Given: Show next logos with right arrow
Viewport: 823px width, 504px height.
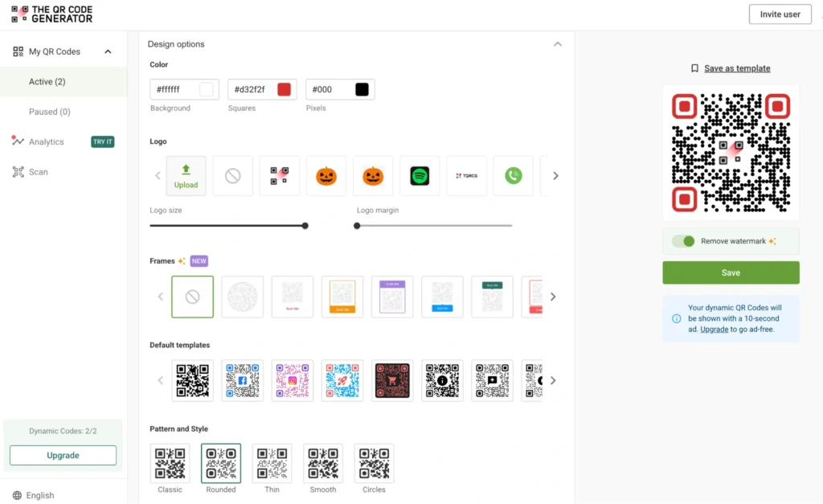Looking at the screenshot, I should [x=555, y=176].
